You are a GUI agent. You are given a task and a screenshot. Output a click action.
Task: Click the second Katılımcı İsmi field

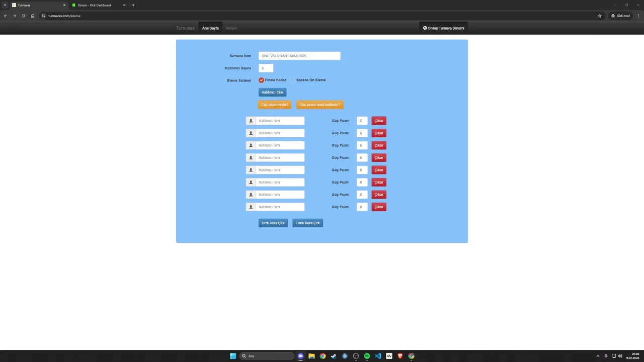coord(280,133)
